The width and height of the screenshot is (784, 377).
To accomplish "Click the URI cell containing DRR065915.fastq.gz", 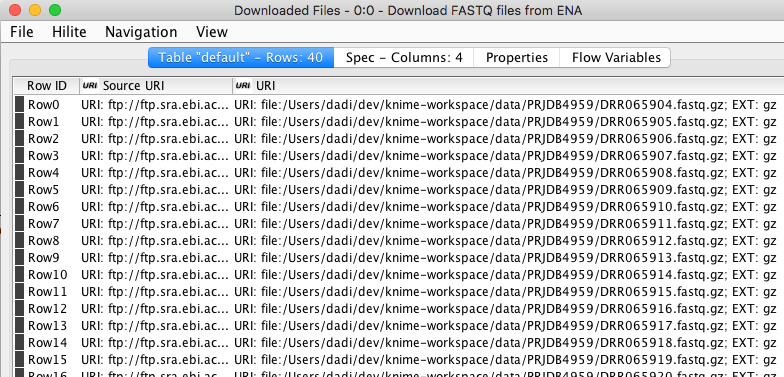I will 508,292.
